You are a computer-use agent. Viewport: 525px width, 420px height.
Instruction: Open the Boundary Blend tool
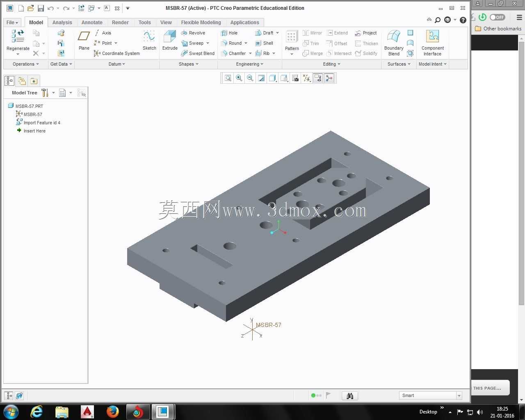coord(394,43)
